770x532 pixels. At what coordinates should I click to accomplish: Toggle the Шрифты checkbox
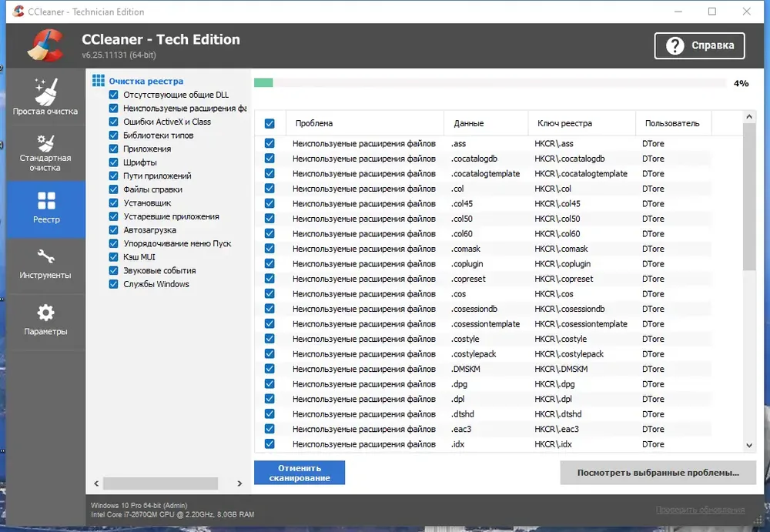113,162
